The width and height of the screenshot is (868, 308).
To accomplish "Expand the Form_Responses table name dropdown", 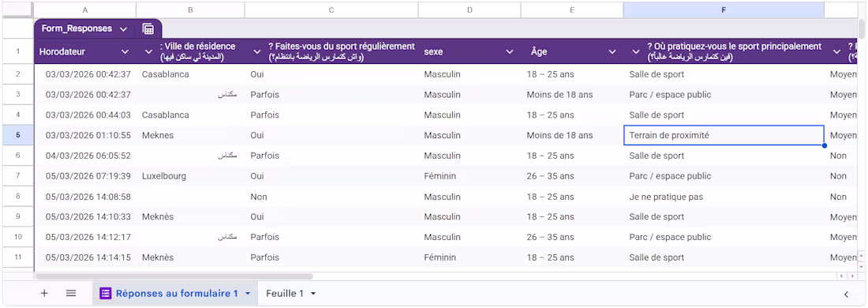I will point(123,28).
